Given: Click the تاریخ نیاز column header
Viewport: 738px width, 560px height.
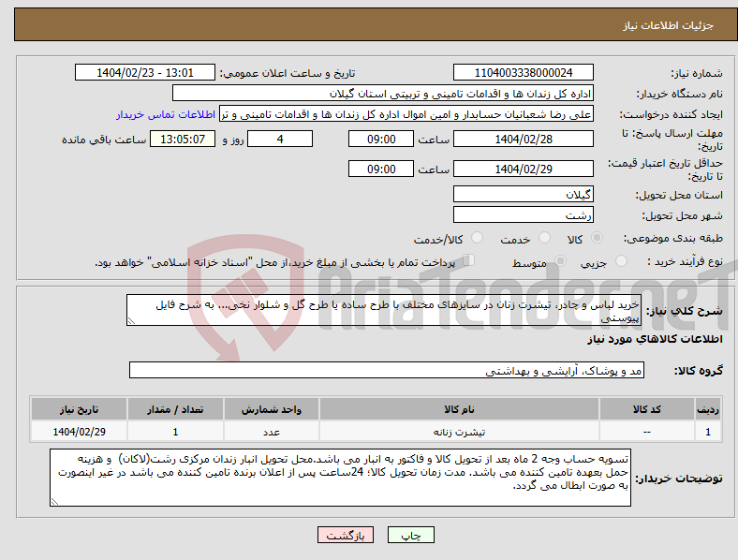Looking at the screenshot, I should tap(79, 409).
